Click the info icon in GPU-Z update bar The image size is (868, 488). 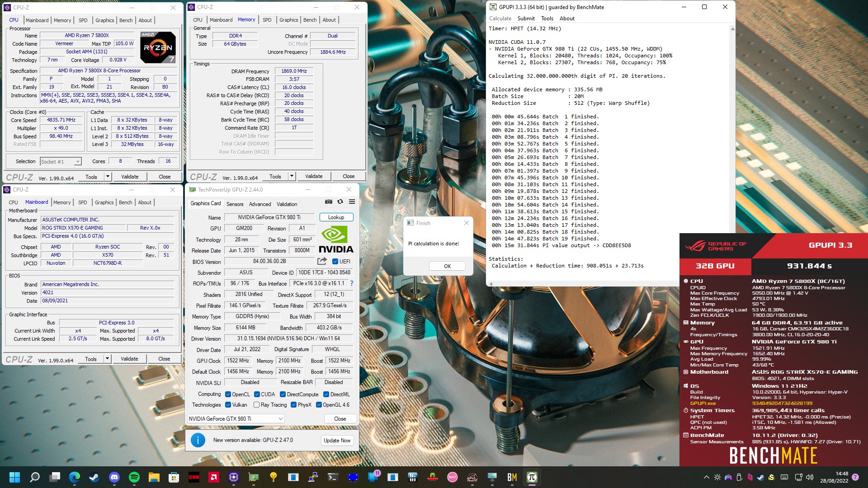click(198, 440)
